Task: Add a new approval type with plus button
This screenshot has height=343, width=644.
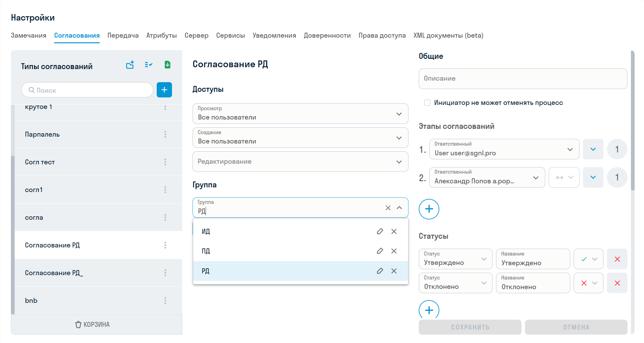Action: click(164, 90)
